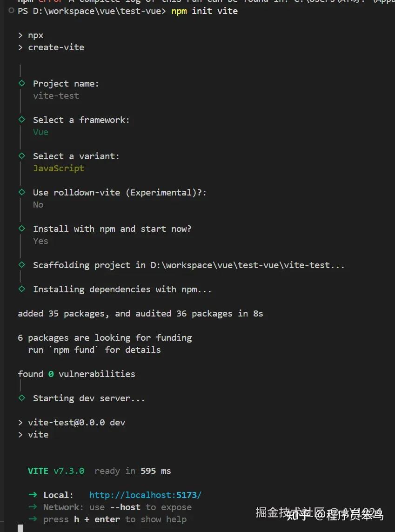
Task: Click the No answer under rolldown-vite
Action: tap(38, 205)
